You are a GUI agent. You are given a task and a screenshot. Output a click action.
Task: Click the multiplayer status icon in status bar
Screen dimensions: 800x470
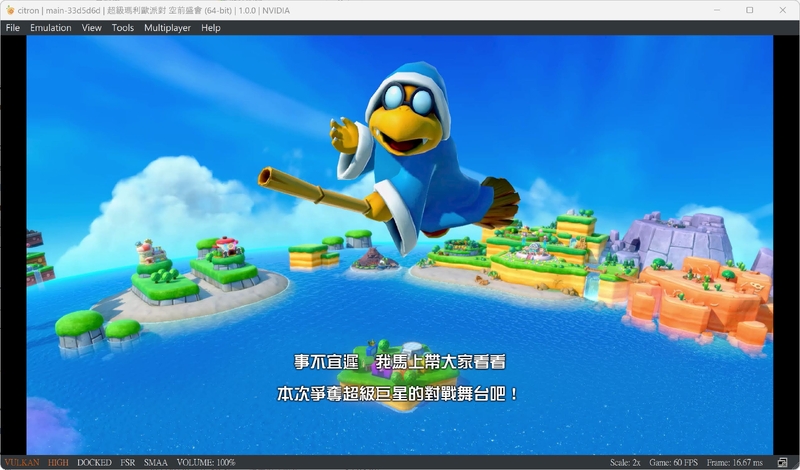click(782, 462)
